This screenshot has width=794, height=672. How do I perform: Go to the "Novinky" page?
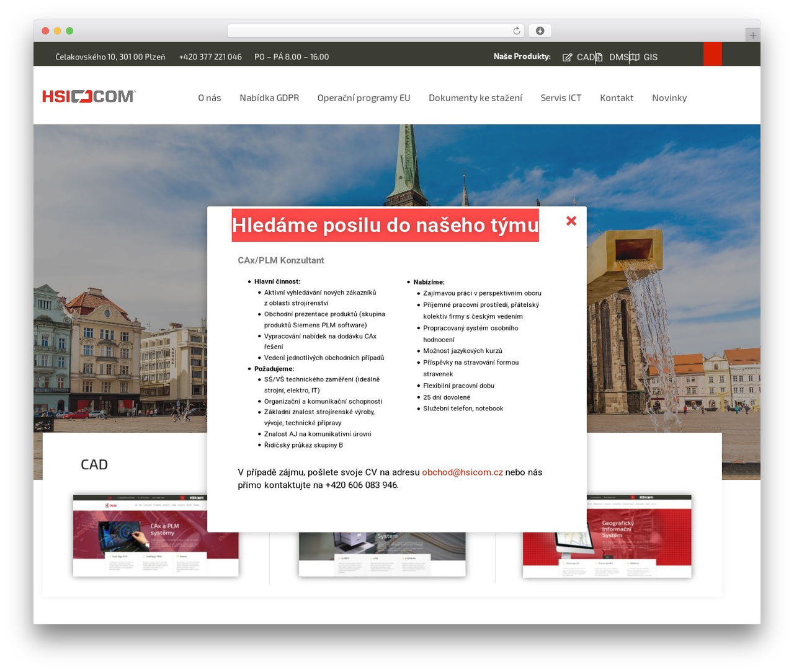click(669, 98)
